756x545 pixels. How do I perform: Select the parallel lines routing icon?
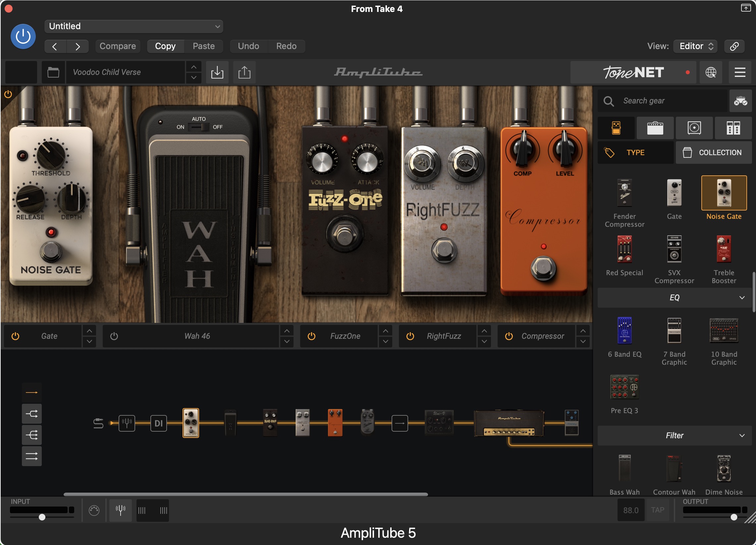tap(32, 456)
